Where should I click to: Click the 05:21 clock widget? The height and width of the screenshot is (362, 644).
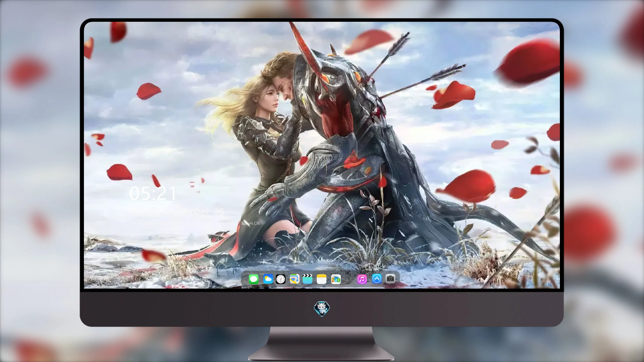pos(153,193)
